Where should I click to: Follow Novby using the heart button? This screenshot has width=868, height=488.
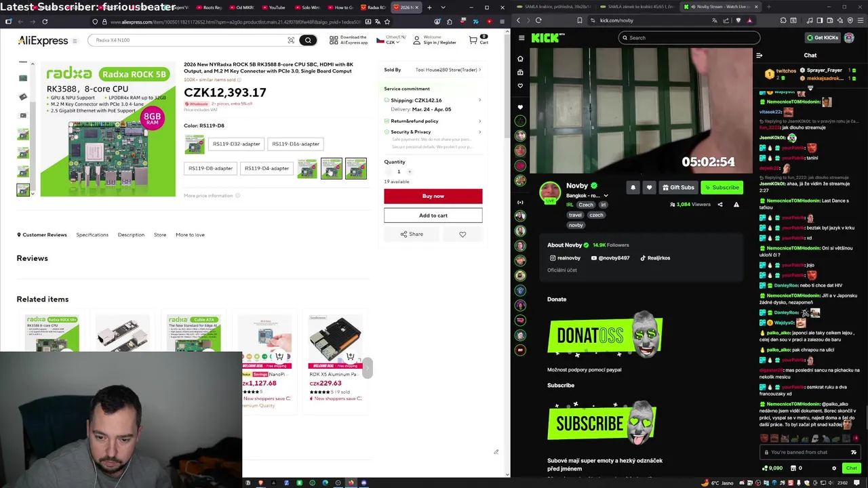tap(649, 187)
